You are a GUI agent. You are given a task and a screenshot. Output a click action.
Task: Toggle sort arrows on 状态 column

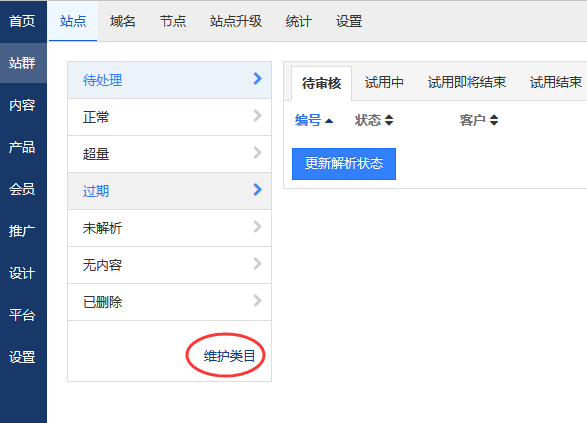pyautogui.click(x=389, y=120)
